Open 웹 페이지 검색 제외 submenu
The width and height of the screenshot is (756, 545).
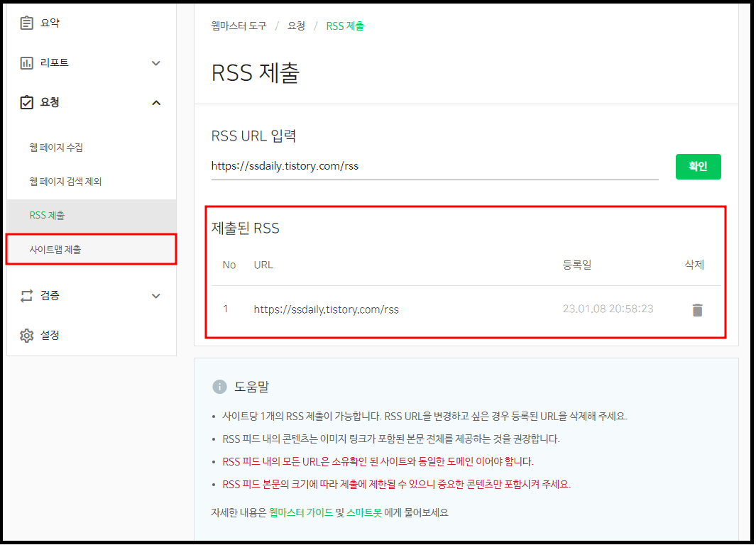tap(65, 182)
